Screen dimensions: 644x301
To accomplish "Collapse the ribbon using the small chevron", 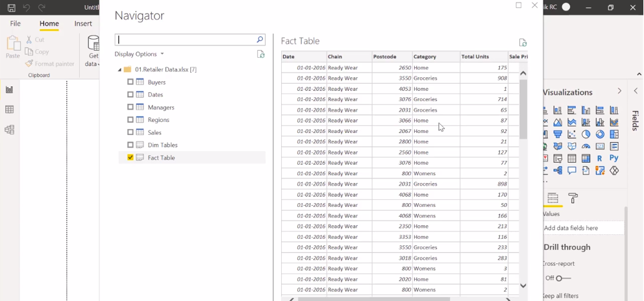I will tap(639, 75).
